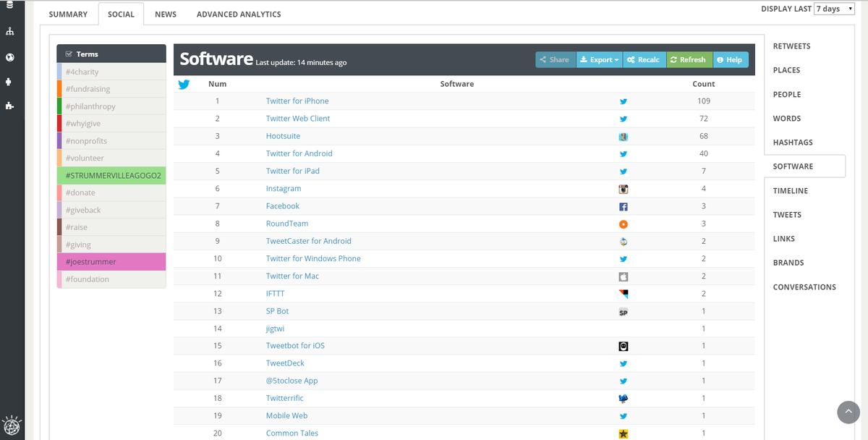Open Retweets in the right menu
Viewport: 868px width, 440px height.
[791, 46]
